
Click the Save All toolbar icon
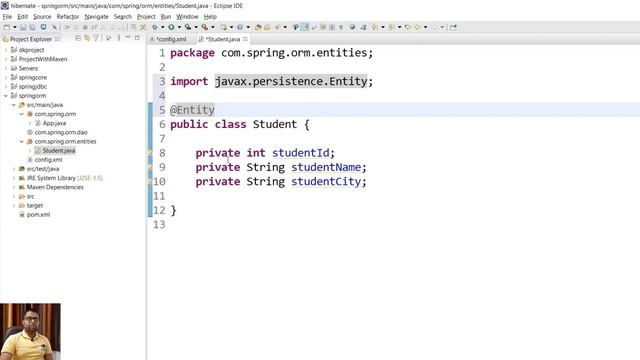point(32,27)
